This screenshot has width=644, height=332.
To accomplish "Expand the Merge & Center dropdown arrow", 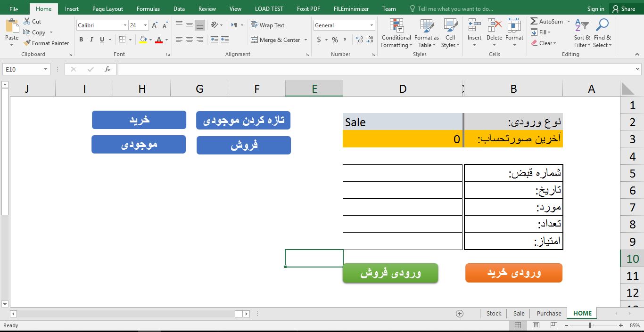I will pyautogui.click(x=305, y=40).
